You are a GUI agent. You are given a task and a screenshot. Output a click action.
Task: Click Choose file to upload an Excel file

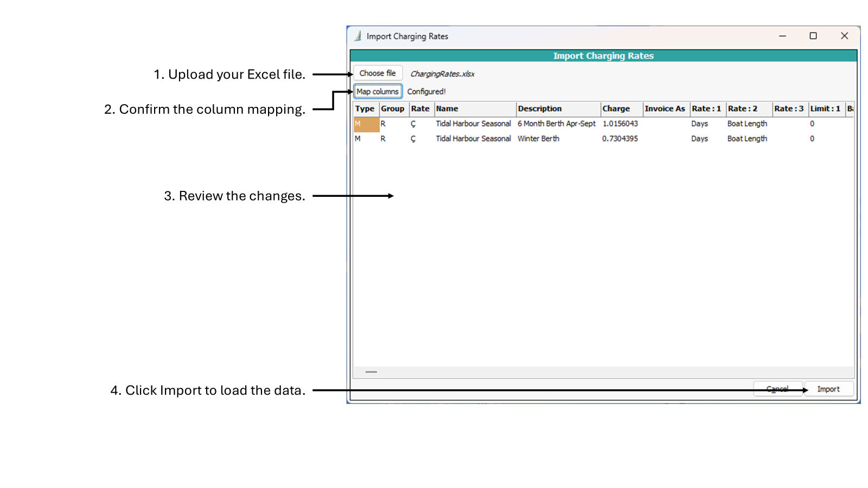click(x=378, y=73)
